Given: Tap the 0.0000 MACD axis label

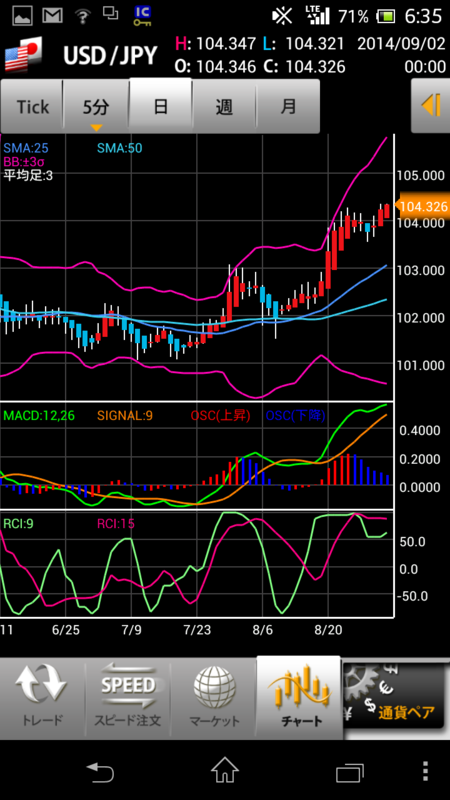Looking at the screenshot, I should click(420, 487).
